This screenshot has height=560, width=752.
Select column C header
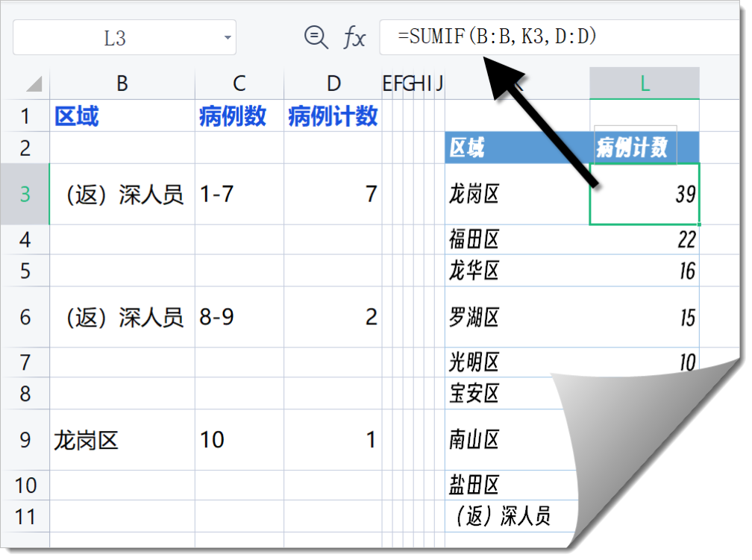click(239, 84)
